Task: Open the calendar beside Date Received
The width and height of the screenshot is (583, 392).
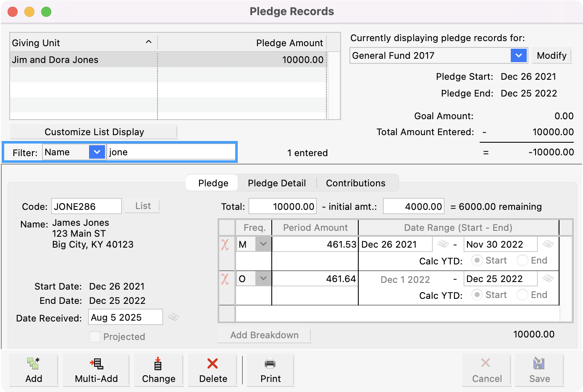Action: (174, 317)
